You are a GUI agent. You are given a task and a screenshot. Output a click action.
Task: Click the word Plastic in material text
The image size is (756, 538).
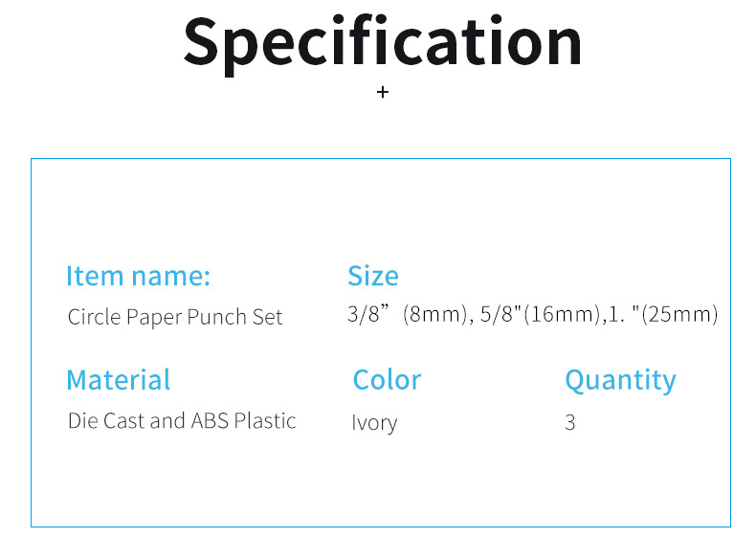[x=265, y=421]
